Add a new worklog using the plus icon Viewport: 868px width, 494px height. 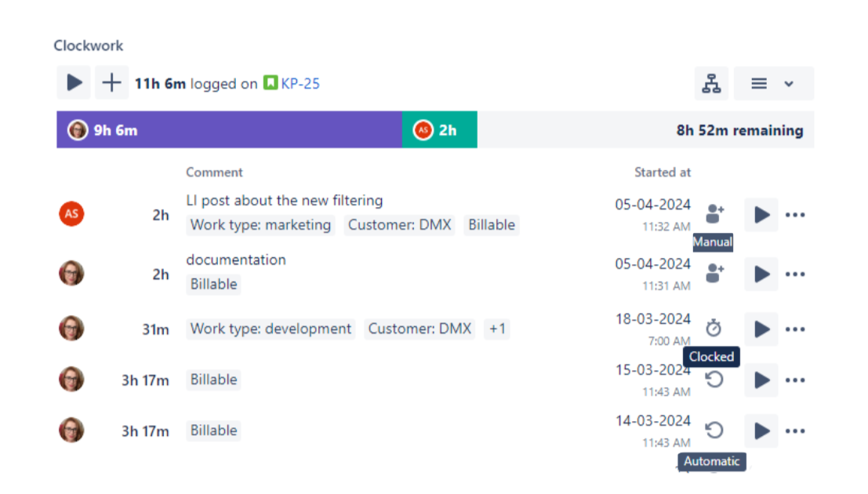pos(111,82)
